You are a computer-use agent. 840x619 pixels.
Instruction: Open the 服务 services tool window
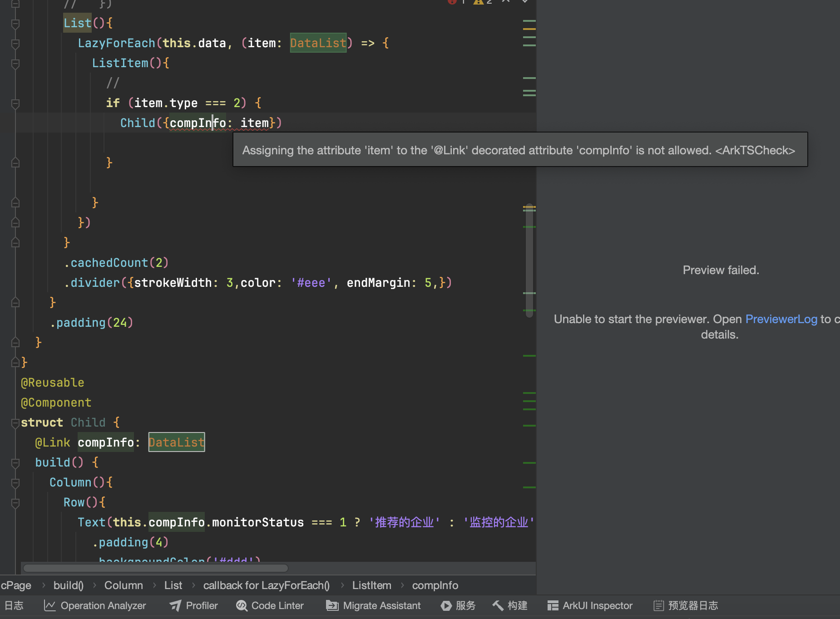click(x=458, y=605)
